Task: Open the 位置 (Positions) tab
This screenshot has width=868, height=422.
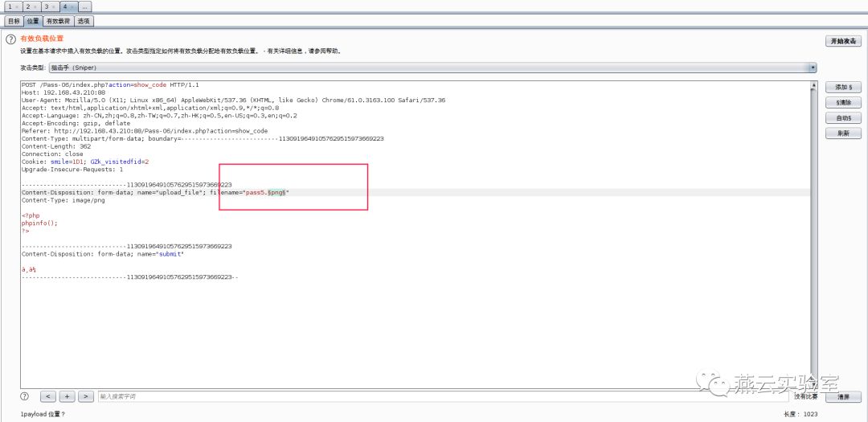Action: [33, 21]
